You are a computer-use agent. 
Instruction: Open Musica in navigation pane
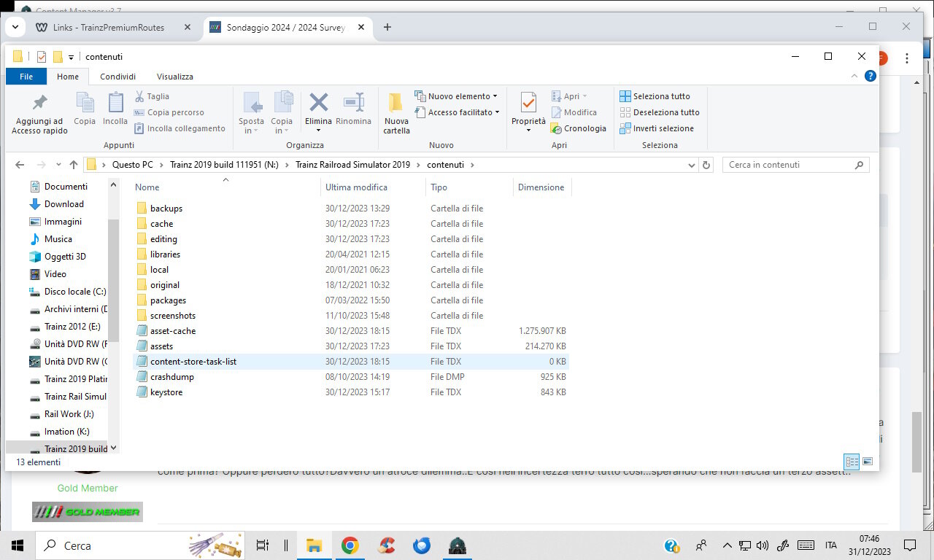pos(58,239)
